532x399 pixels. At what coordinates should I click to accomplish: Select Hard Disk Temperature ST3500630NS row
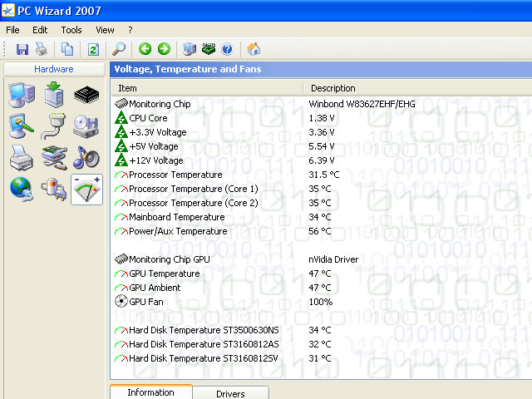point(322,330)
